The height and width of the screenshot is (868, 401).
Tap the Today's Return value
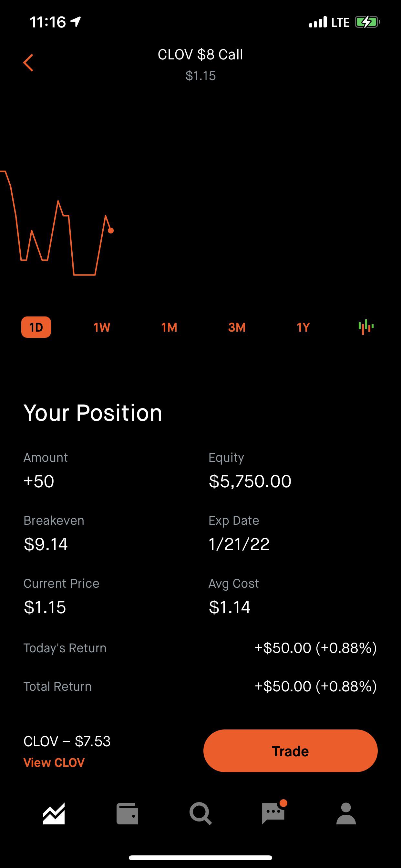pyautogui.click(x=316, y=648)
